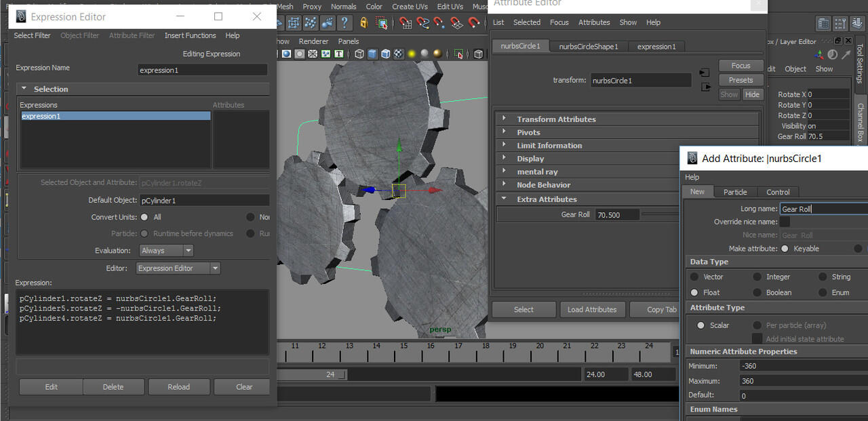Viewport: 868px width, 421px height.
Task: Click the Channel Box speed dial icon
Action: tap(832, 54)
